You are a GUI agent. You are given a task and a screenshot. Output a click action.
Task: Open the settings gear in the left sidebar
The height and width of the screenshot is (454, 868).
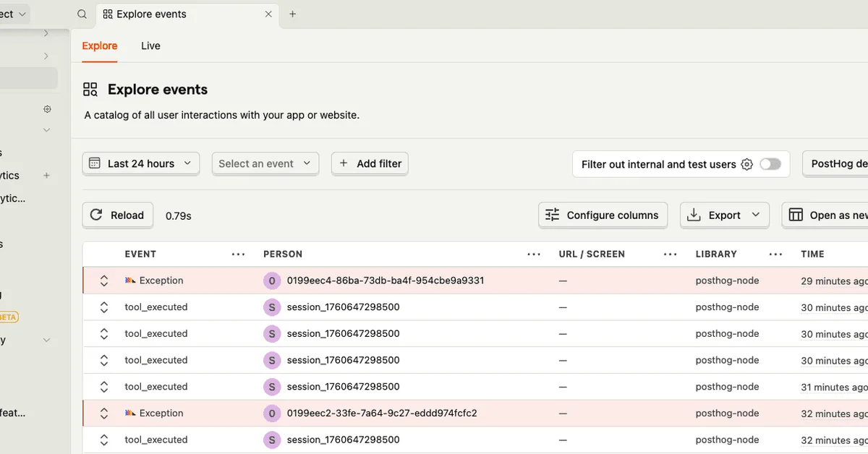click(47, 108)
